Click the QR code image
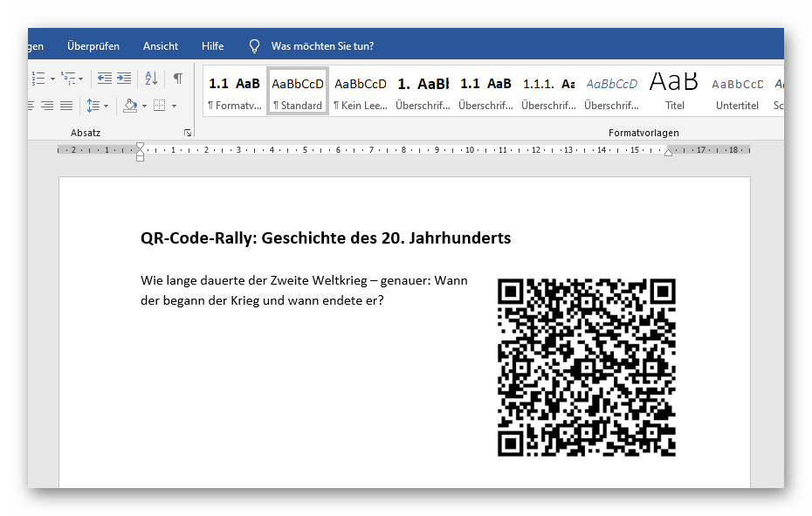Screen dimensions: 812x516 tap(587, 368)
